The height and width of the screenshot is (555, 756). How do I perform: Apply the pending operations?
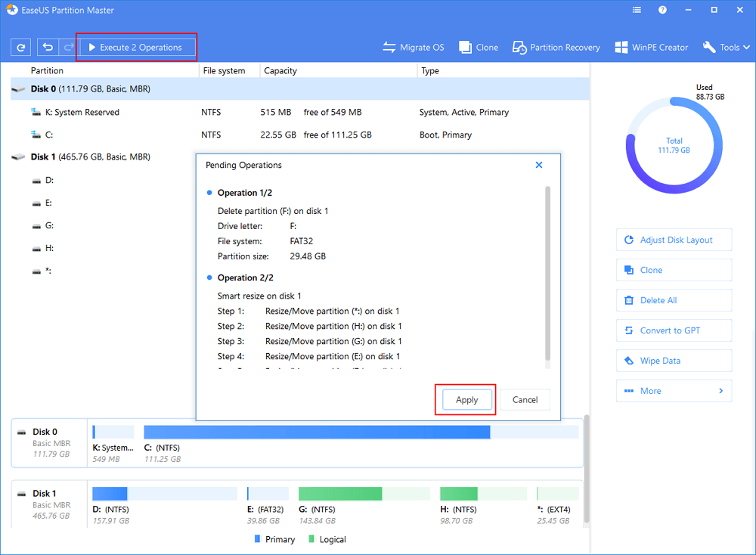pos(466,400)
